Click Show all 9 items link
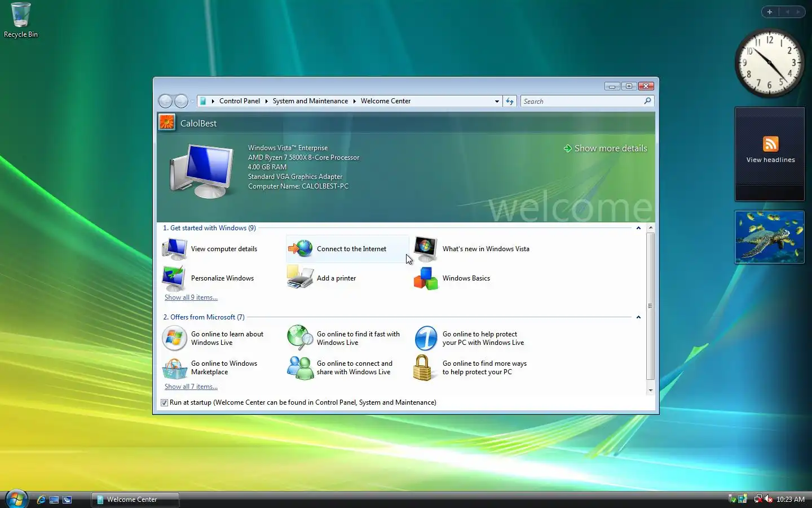Viewport: 812px width, 508px height. [191, 297]
